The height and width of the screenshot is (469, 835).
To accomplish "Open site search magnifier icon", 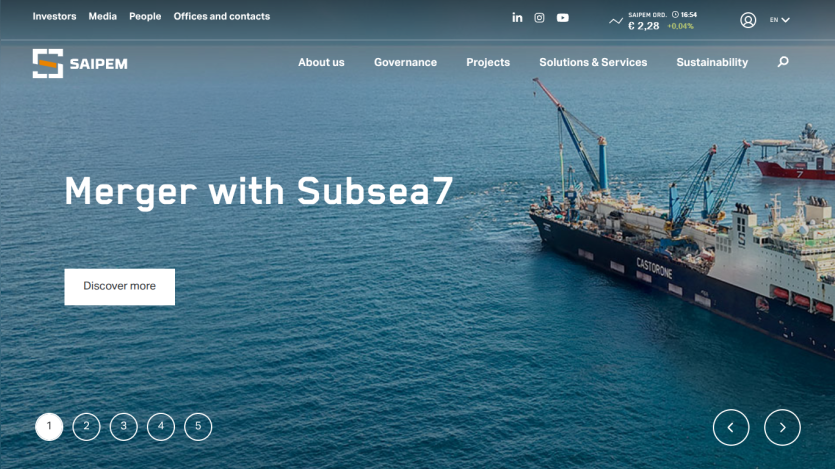I will pos(783,62).
